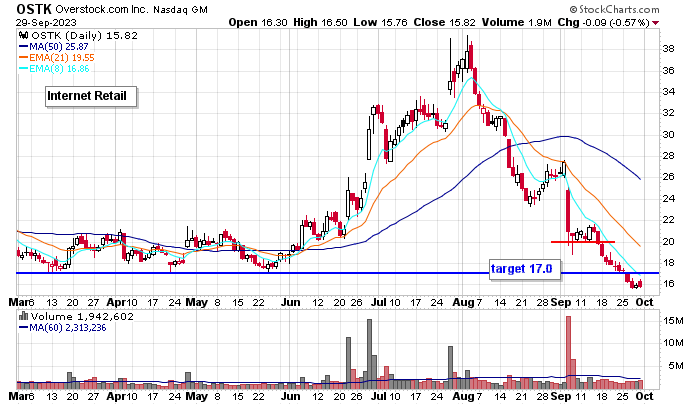Click the May label on the volume chart axis
The image size is (700, 405).
coord(197,397)
